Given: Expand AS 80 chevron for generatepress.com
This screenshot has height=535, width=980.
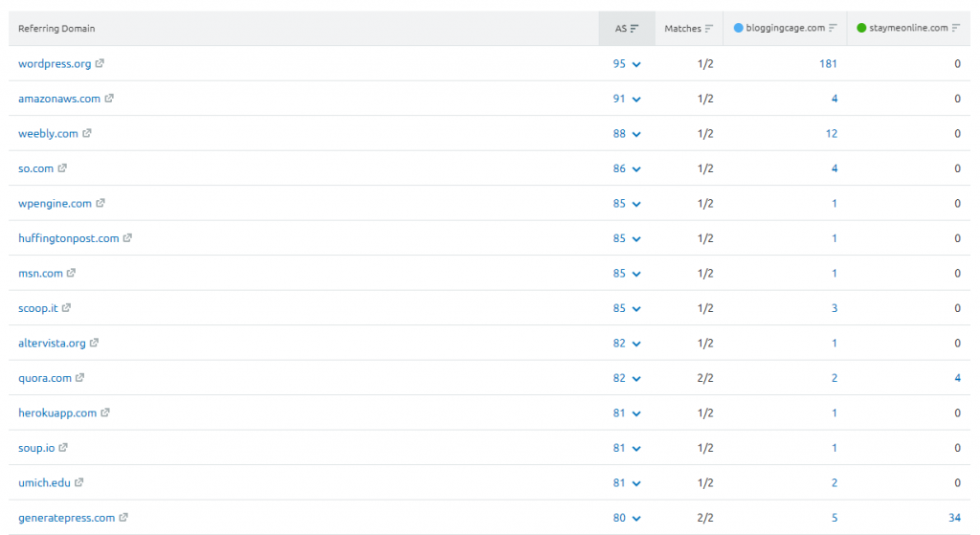Looking at the screenshot, I should [636, 519].
